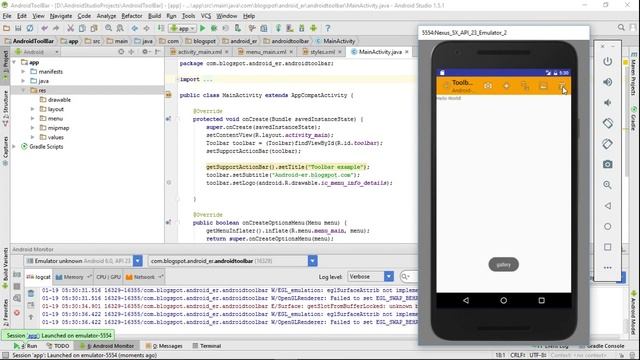Open the Log level Verbose dropdown
640x360 pixels.
[371, 277]
